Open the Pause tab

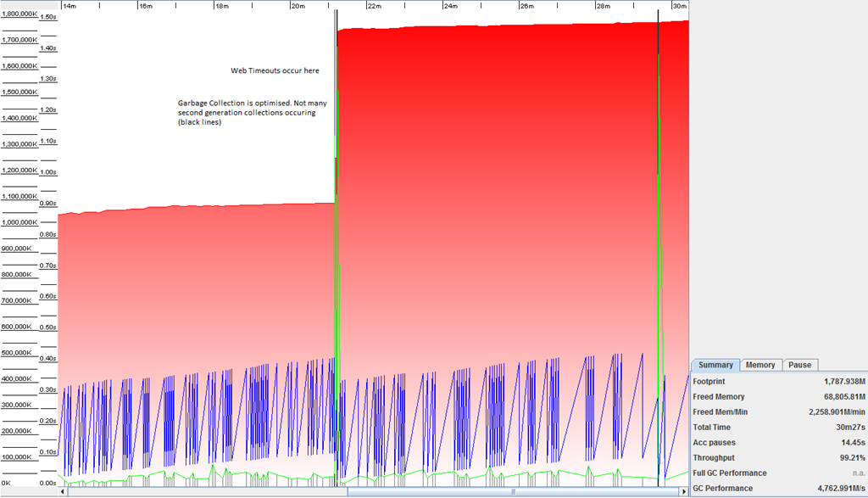click(799, 365)
